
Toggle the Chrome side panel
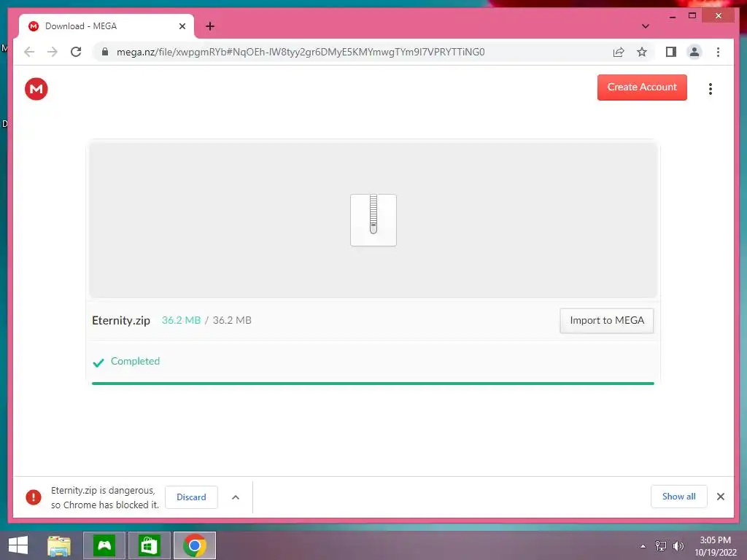pos(671,52)
